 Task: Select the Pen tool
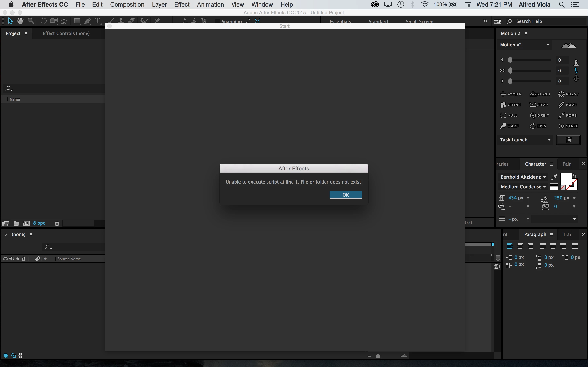point(87,21)
